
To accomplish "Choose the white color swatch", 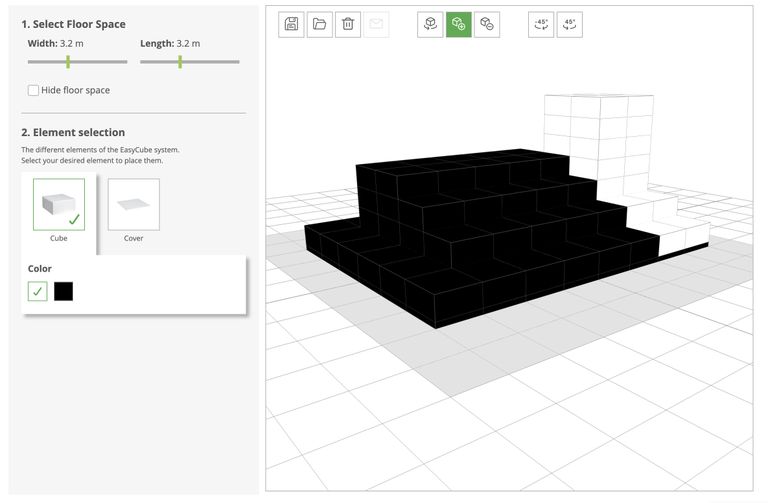I will click(x=38, y=291).
